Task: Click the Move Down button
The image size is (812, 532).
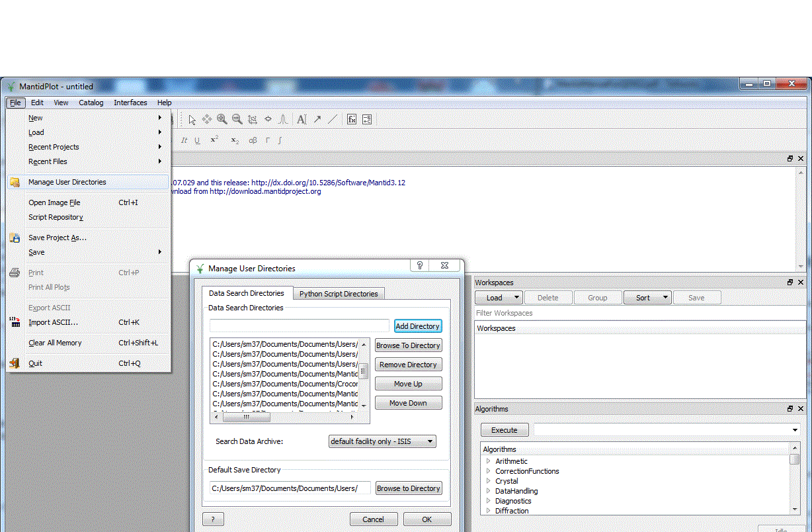Action: pos(408,403)
